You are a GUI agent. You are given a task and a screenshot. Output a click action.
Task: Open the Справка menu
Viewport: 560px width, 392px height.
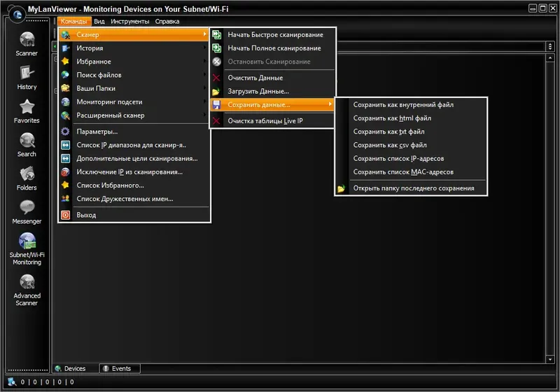pyautogui.click(x=167, y=22)
